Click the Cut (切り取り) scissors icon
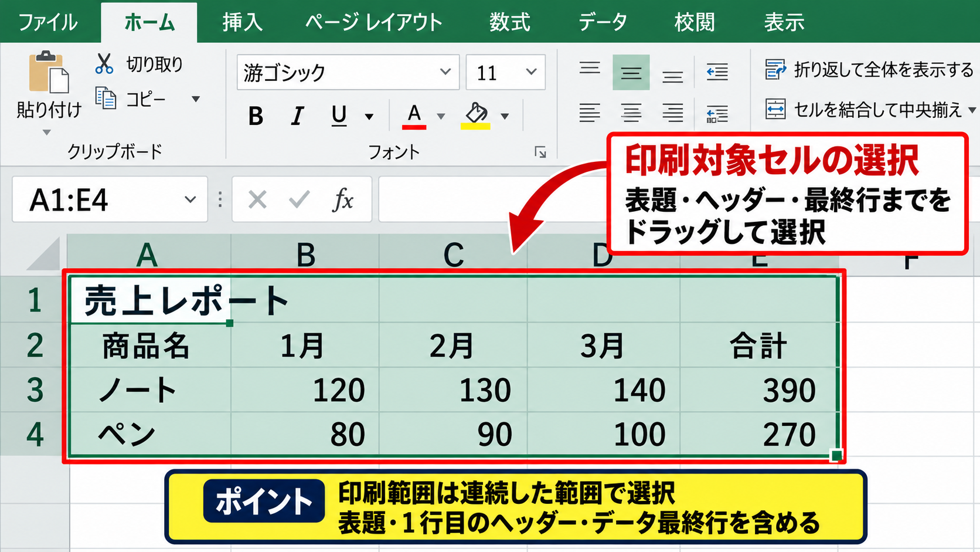The height and width of the screenshot is (552, 980). click(x=104, y=63)
